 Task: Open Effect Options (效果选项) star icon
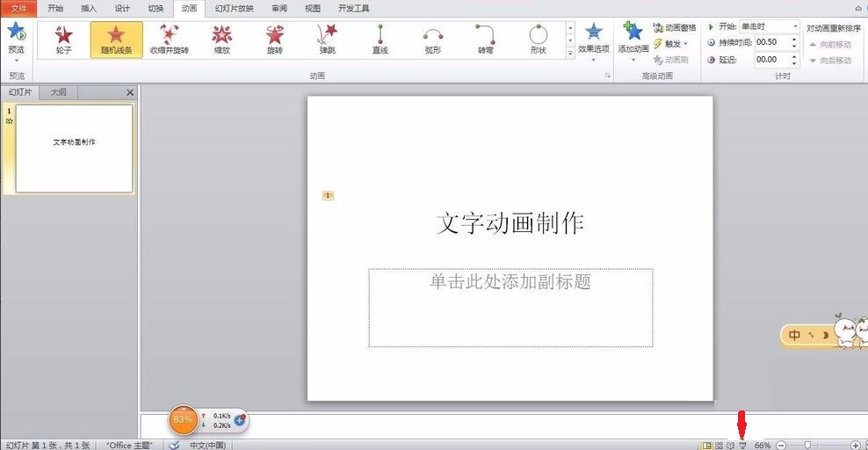pos(593,33)
